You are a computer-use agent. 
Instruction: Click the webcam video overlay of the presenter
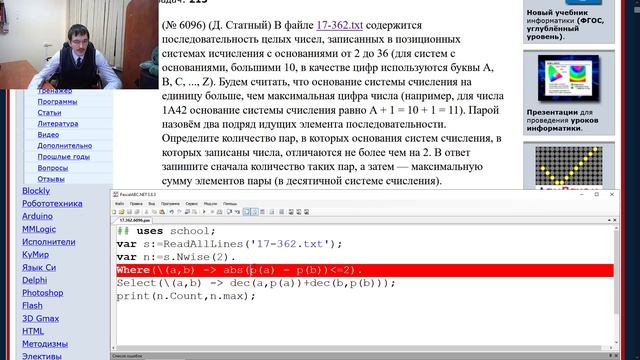(79, 44)
